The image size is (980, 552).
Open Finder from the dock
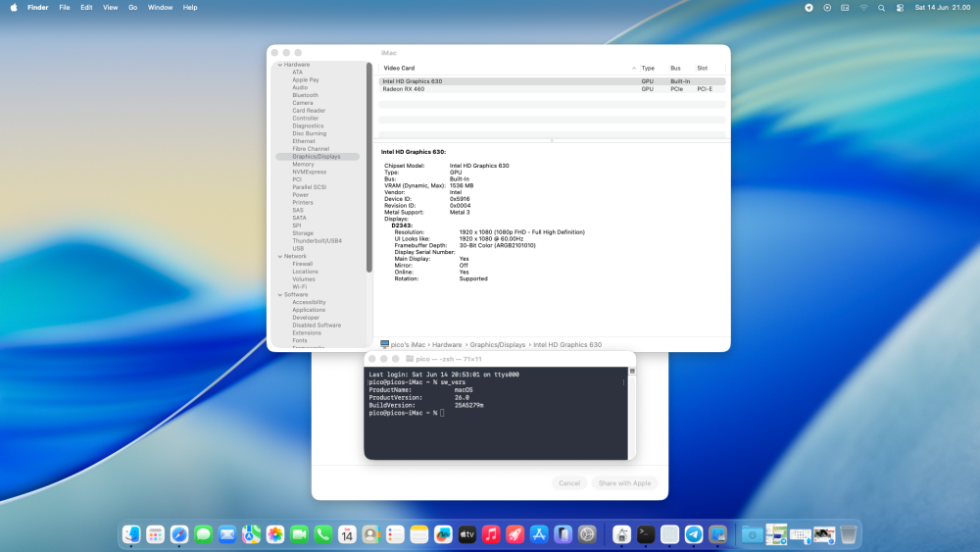(131, 534)
